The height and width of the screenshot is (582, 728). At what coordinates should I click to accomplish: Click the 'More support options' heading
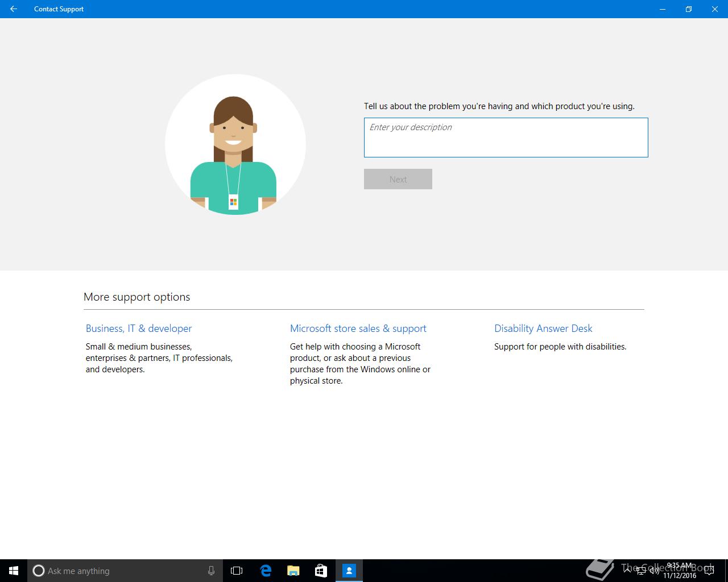(x=137, y=297)
